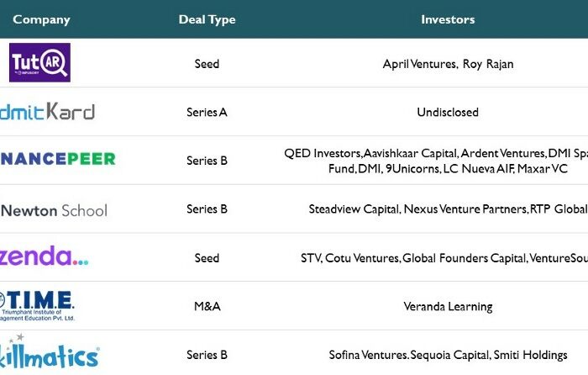Viewport: 588px width, 375px height.
Task: Click QED Investors text in Financepeer row
Action: [x=323, y=153]
